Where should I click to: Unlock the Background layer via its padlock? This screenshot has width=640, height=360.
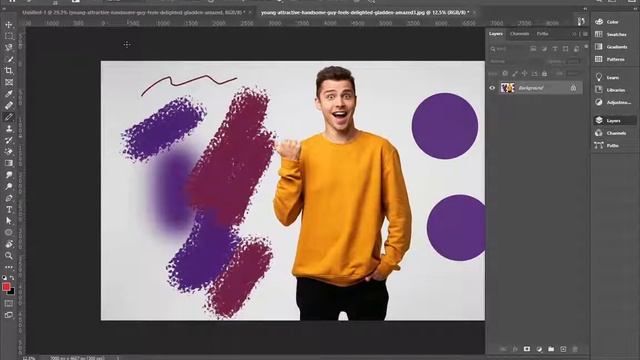point(573,88)
